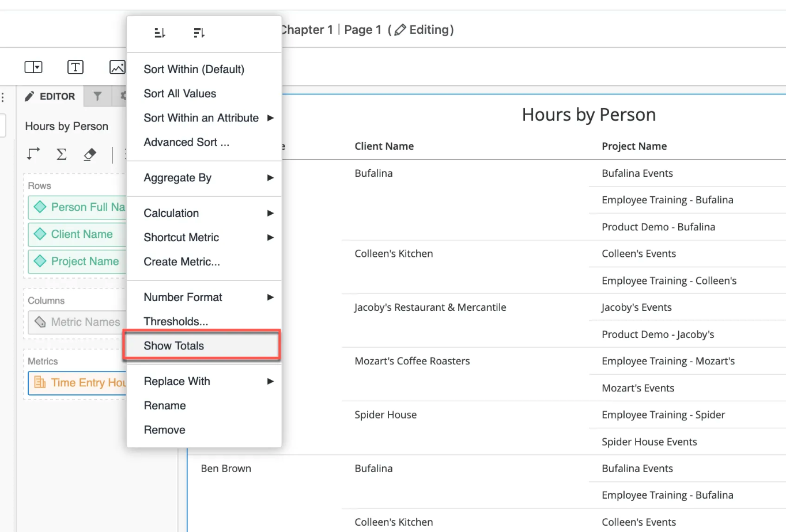The width and height of the screenshot is (786, 532).
Task: Expand the Aggregate By submenu
Action: click(x=177, y=178)
